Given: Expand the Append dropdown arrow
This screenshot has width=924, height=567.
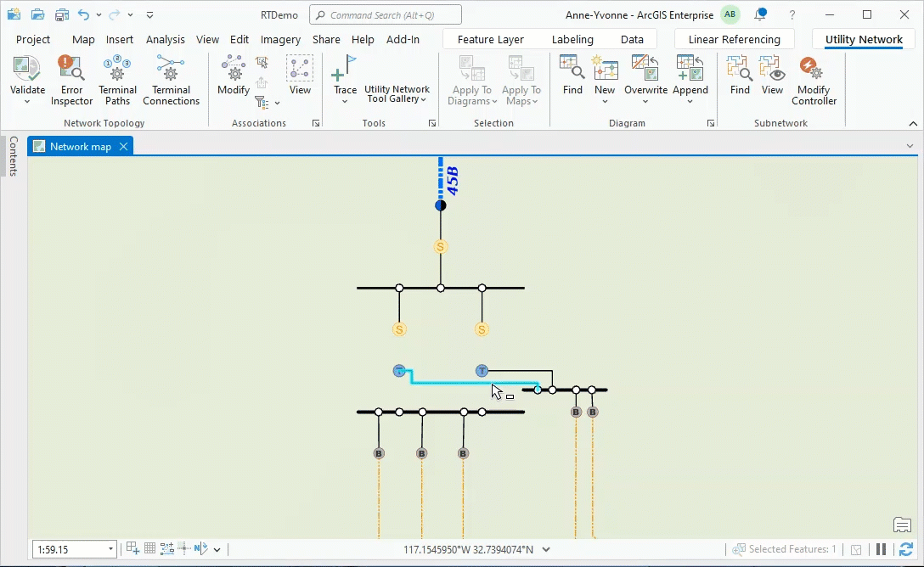Looking at the screenshot, I should click(x=690, y=103).
